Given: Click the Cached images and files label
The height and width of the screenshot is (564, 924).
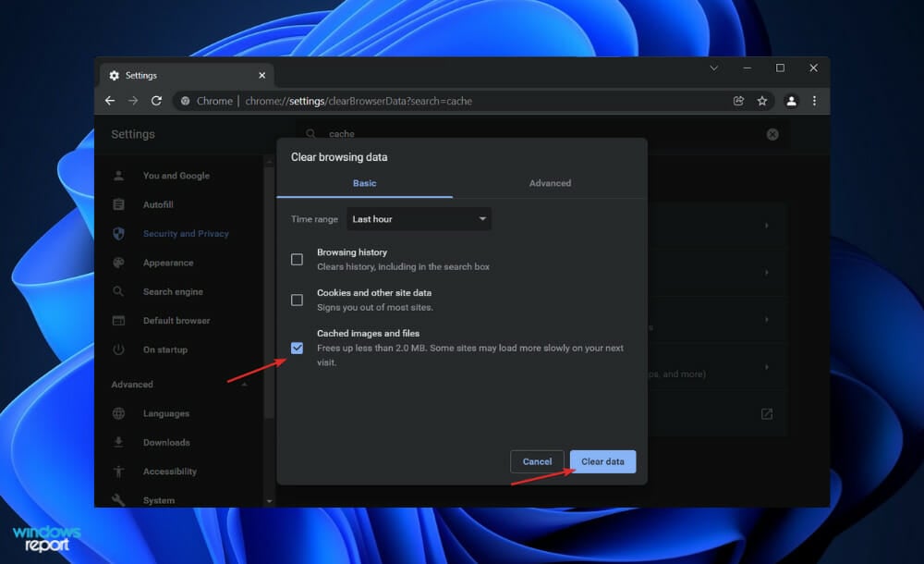Looking at the screenshot, I should point(369,334).
